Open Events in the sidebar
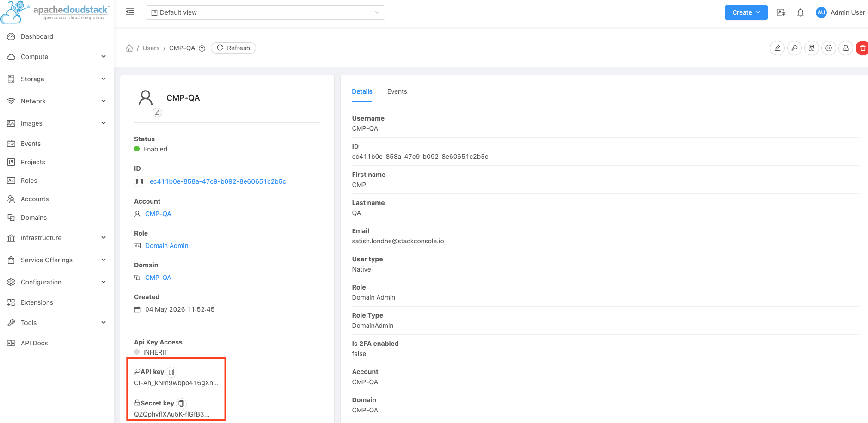The height and width of the screenshot is (423, 868). [x=31, y=144]
